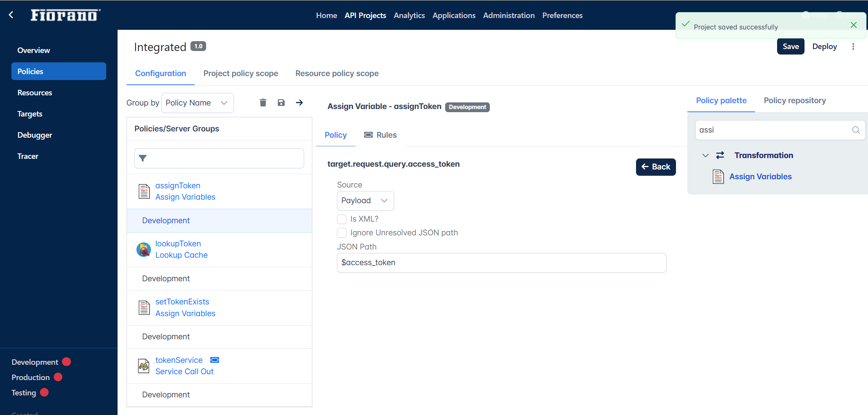Collapse the Transformation category chevron

pyautogui.click(x=705, y=155)
